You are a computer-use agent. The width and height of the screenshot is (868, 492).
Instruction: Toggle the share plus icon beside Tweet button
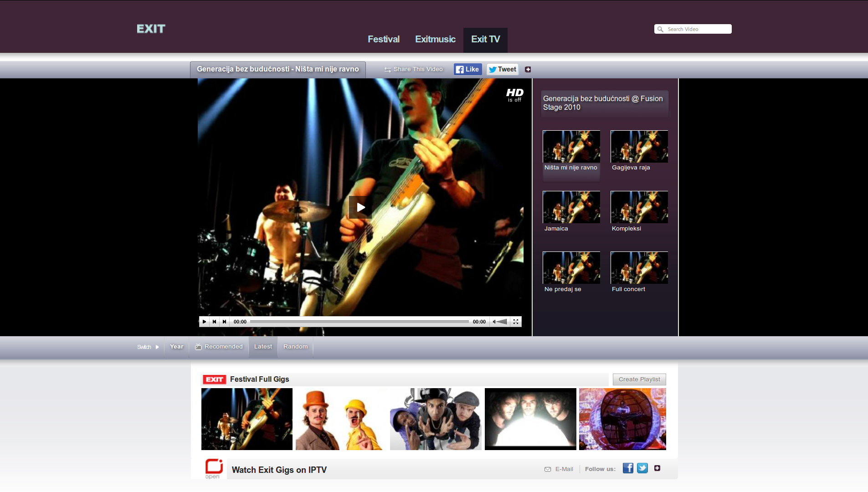[527, 69]
